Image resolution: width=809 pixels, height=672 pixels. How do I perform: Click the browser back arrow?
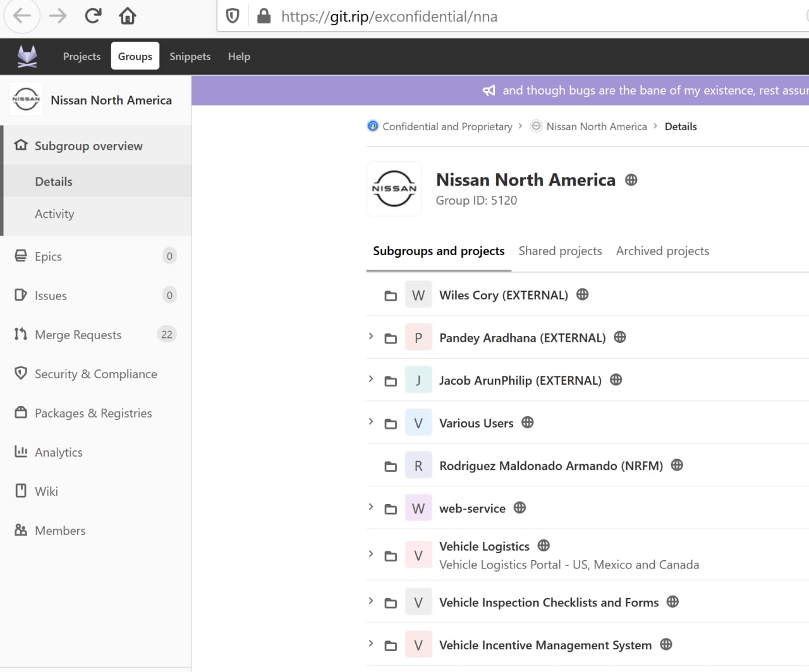tap(22, 16)
